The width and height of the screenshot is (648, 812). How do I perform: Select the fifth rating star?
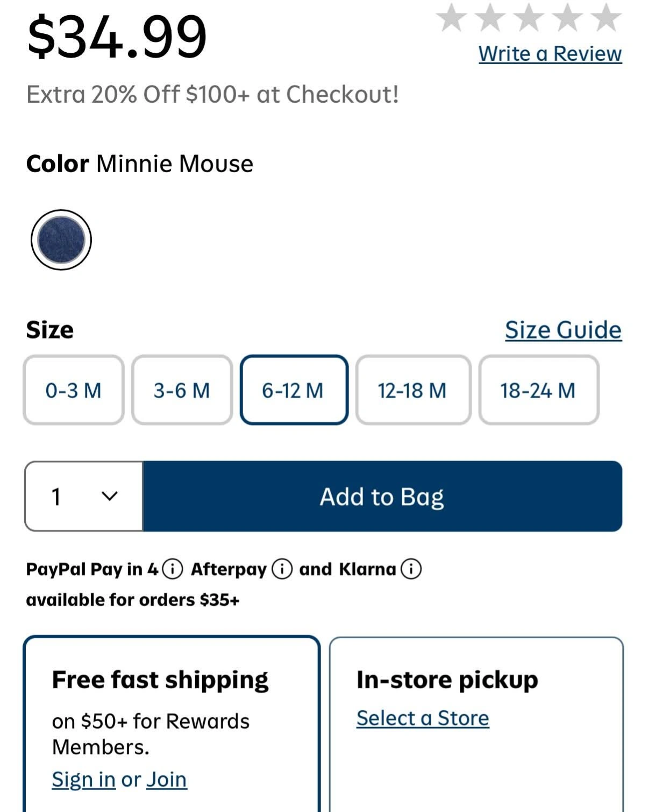pyautogui.click(x=607, y=17)
